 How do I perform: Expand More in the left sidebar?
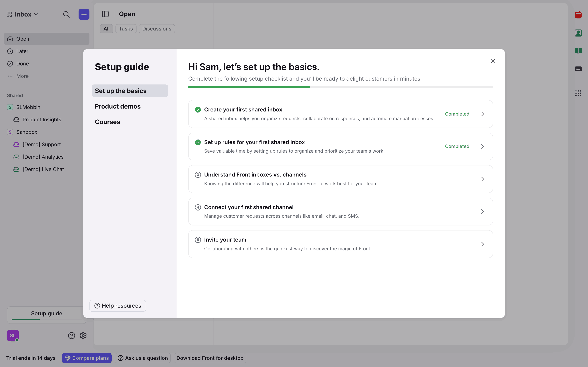point(22,76)
